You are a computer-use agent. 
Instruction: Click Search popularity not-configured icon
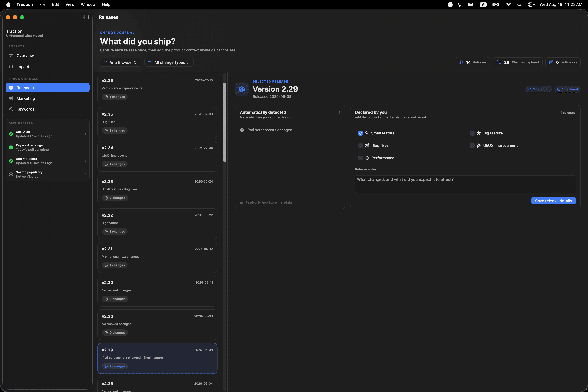tap(11, 175)
